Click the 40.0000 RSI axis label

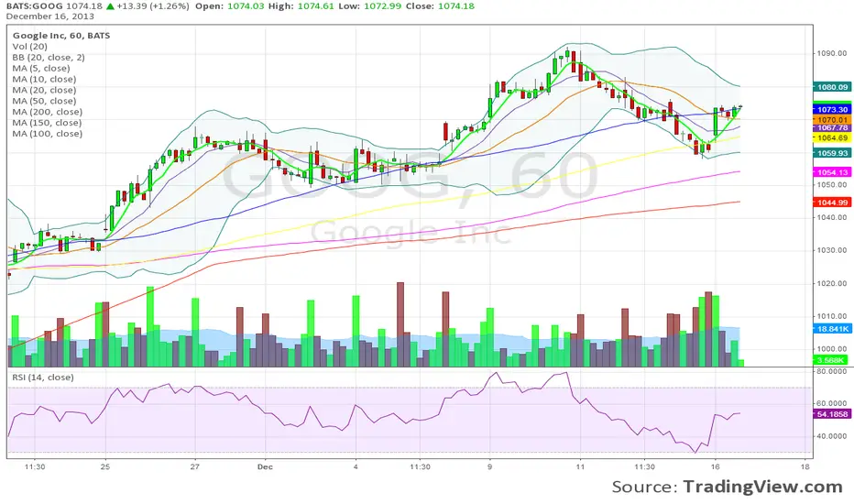click(832, 436)
